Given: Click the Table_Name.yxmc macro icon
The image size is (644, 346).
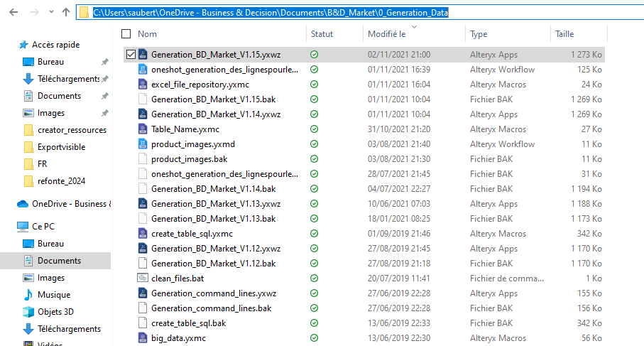Looking at the screenshot, I should 143,129.
